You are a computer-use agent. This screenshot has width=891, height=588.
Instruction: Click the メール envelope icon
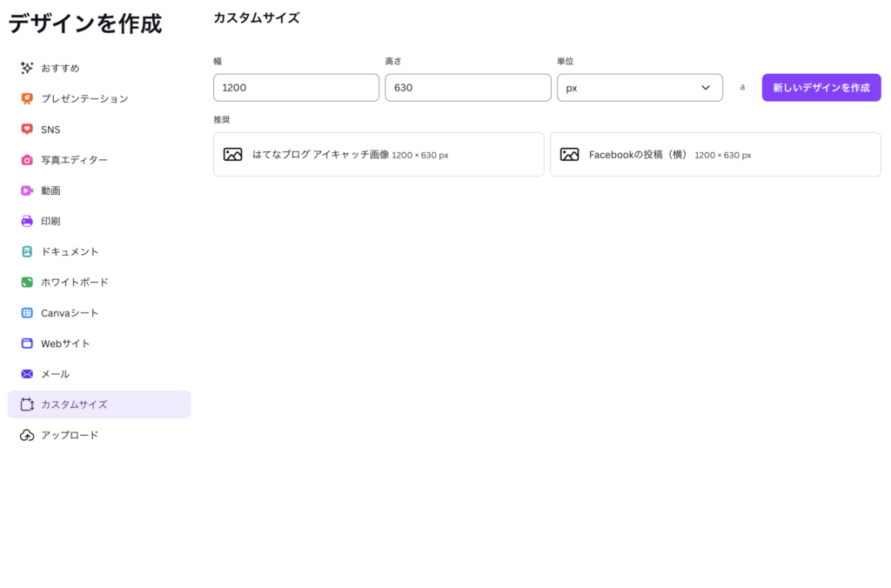click(x=27, y=374)
